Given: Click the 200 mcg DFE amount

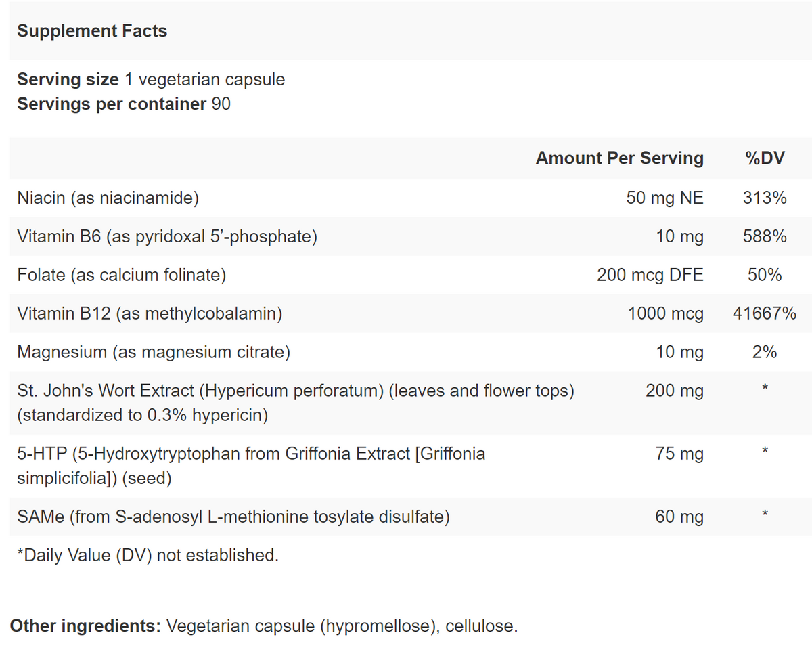Looking at the screenshot, I should (x=650, y=275).
